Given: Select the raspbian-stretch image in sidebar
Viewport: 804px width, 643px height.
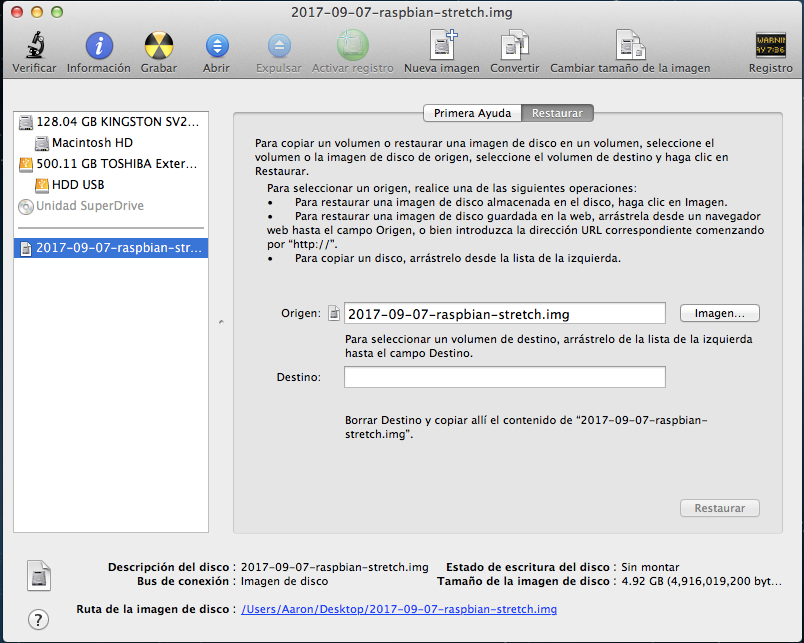Looking at the screenshot, I should (x=111, y=248).
